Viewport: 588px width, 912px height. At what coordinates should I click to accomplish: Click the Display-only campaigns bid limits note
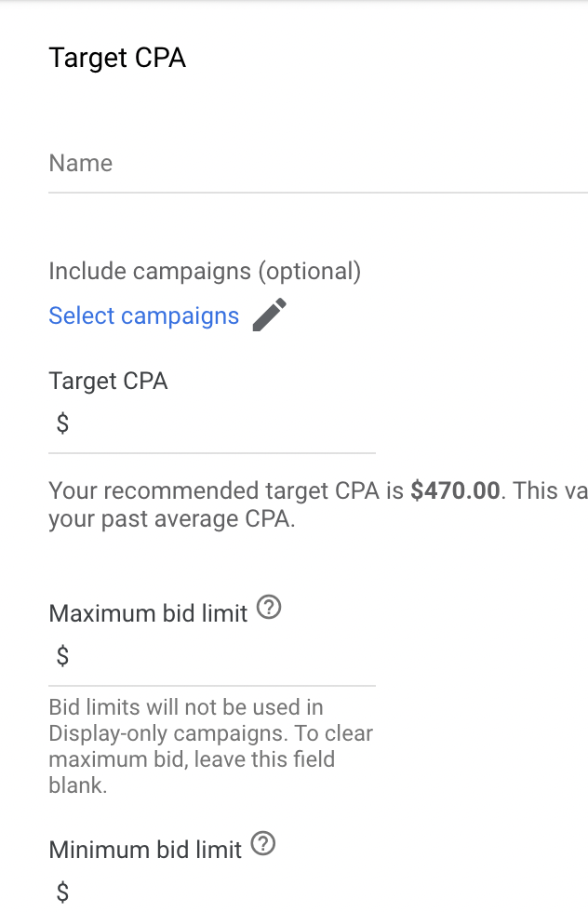210,746
